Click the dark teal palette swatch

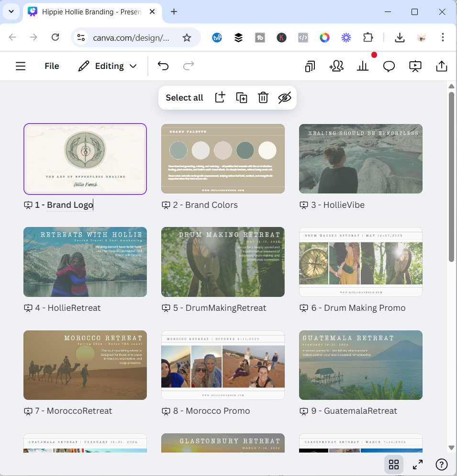pyautogui.click(x=245, y=150)
